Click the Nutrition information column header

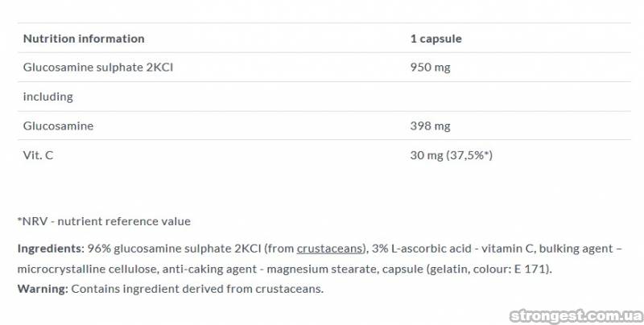(x=84, y=39)
